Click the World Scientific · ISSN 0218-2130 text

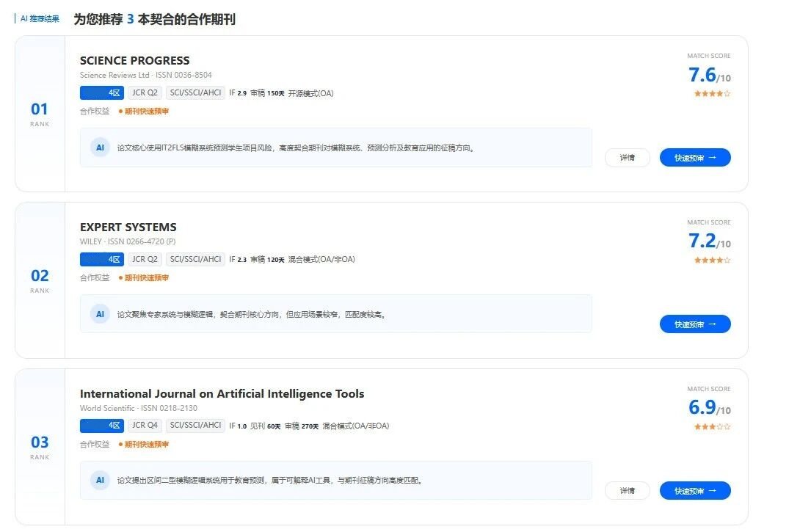click(x=139, y=408)
